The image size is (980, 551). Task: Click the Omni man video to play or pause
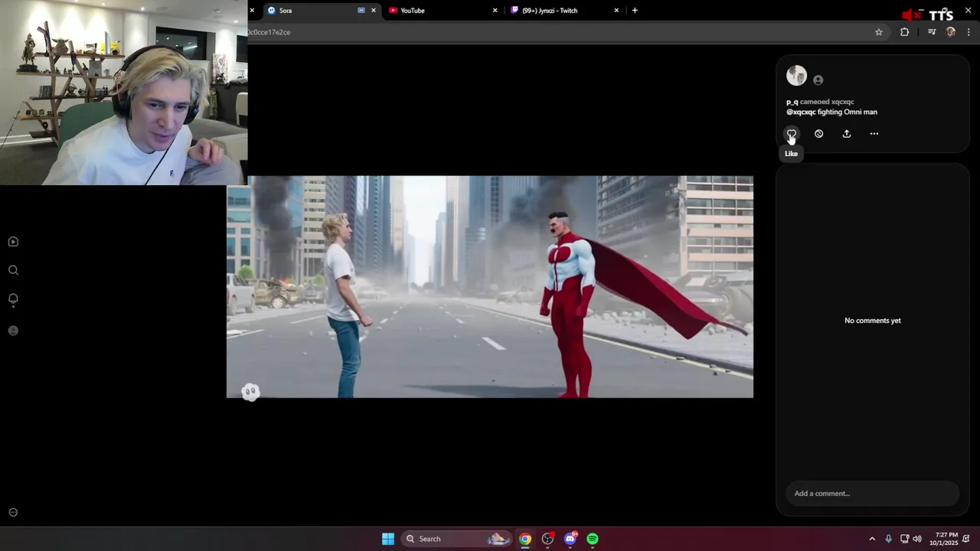(x=490, y=287)
